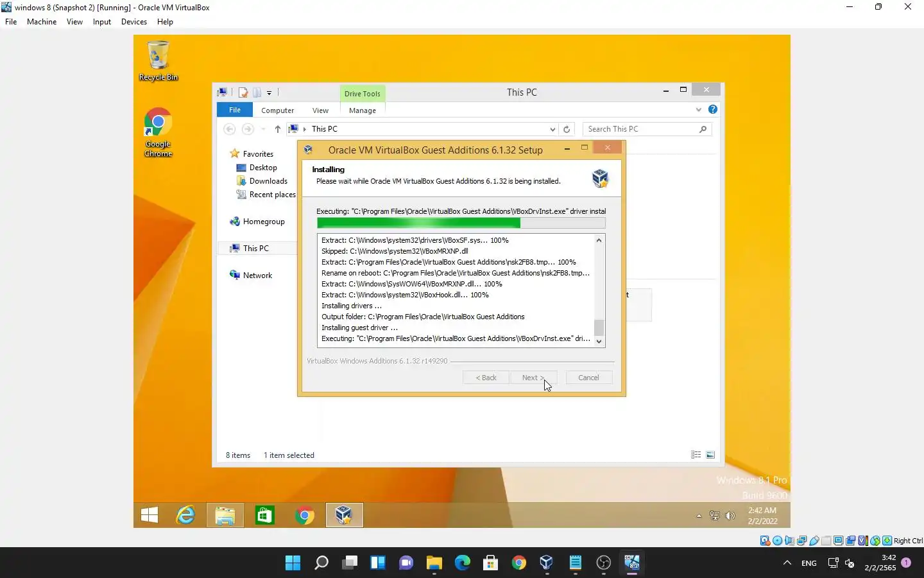This screenshot has width=924, height=578.
Task: Click the installation progress bar
Action: coord(461,223)
